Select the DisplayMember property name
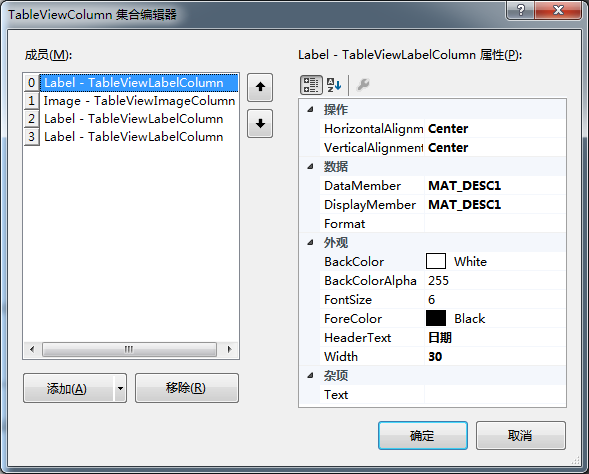 [x=370, y=205]
